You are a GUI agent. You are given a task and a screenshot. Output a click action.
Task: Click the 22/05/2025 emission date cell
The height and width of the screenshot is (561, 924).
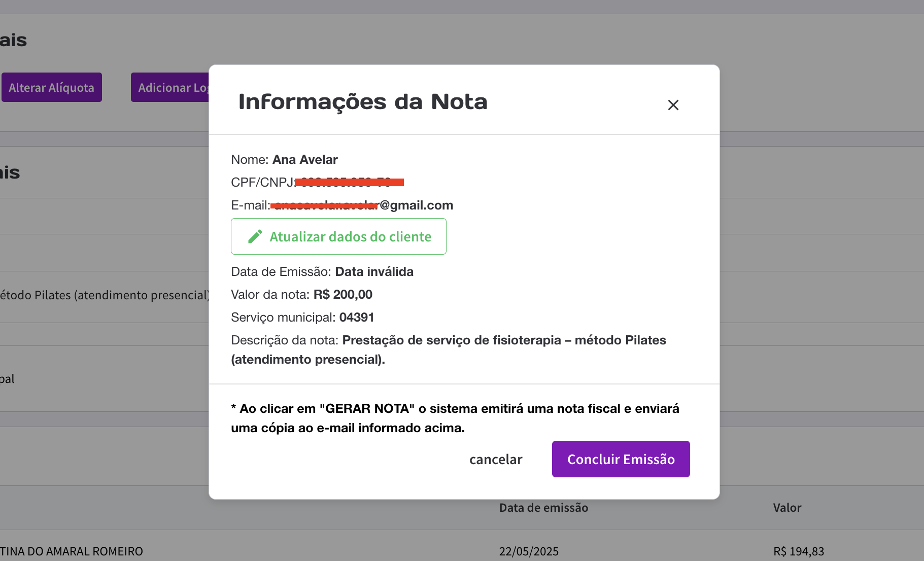[x=529, y=551]
